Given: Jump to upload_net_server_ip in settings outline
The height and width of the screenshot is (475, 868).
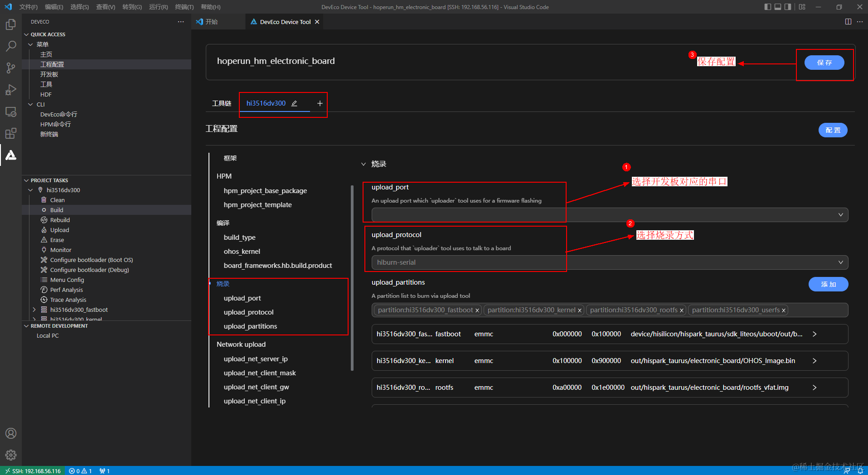Looking at the screenshot, I should pyautogui.click(x=256, y=359).
